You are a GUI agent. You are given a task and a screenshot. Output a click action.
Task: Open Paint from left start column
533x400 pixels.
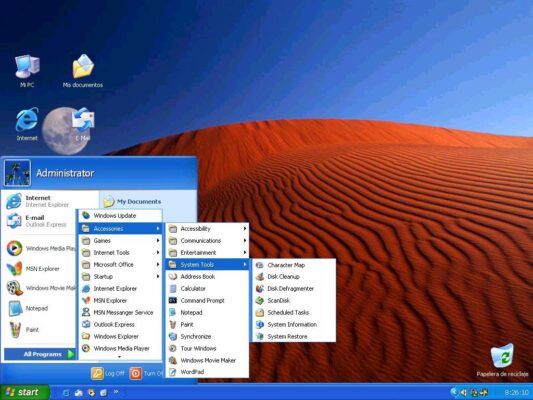tap(24, 329)
